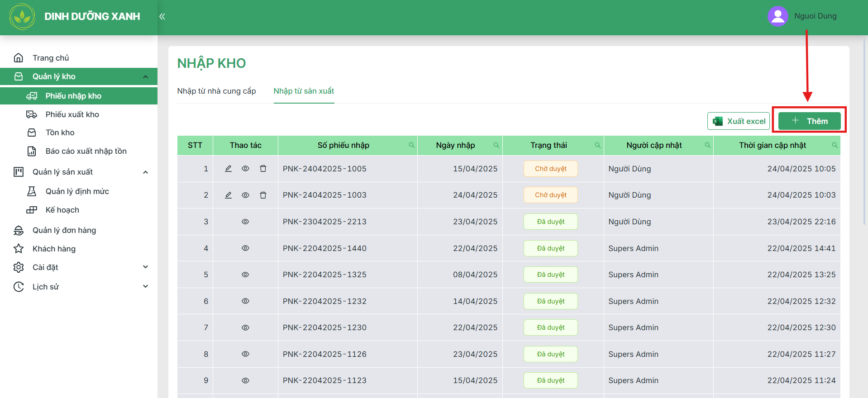Click the edit pencil for PNK-24042025-1005

(228, 169)
